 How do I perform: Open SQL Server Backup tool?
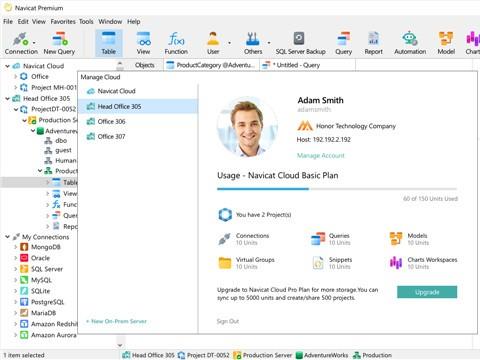pyautogui.click(x=300, y=43)
